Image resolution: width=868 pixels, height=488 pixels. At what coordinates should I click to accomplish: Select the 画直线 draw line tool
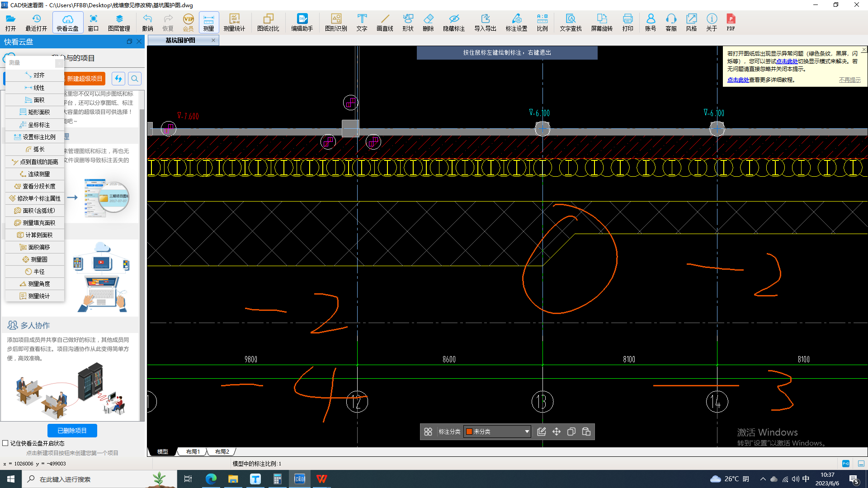click(385, 22)
